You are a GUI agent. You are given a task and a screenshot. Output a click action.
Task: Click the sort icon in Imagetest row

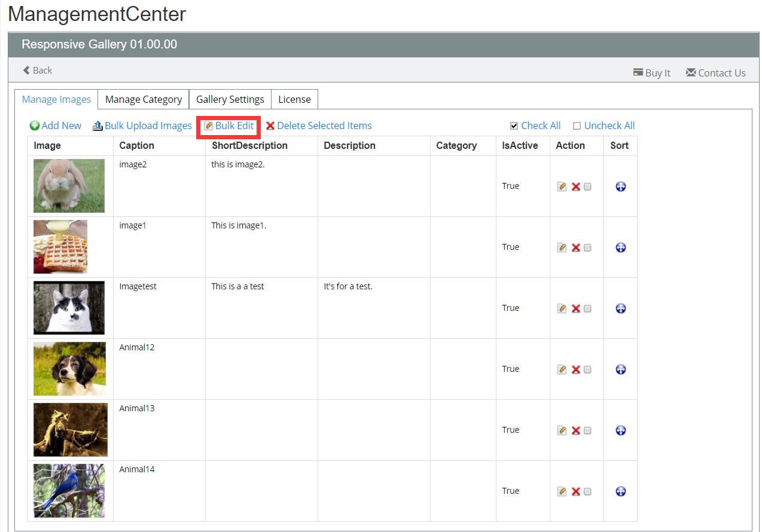620,308
